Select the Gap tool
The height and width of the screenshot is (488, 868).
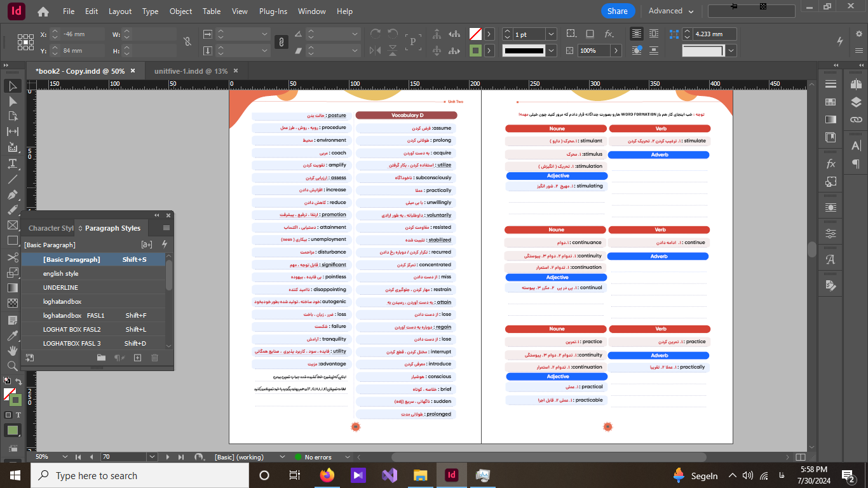tap(13, 132)
